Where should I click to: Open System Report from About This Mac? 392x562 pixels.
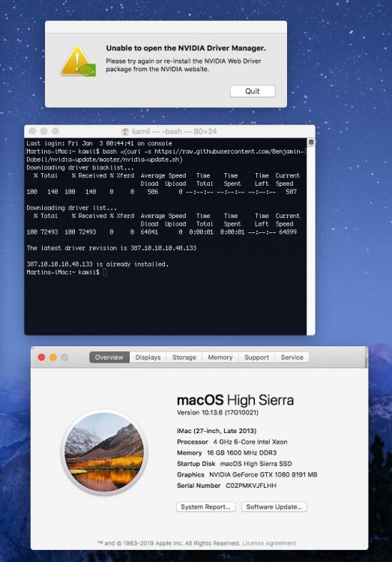(x=206, y=507)
